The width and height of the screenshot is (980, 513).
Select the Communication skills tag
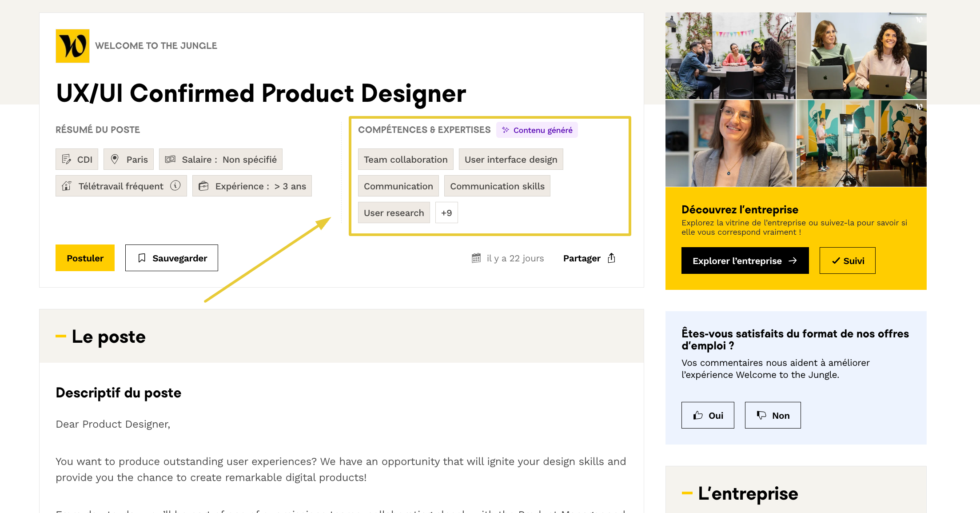click(497, 186)
